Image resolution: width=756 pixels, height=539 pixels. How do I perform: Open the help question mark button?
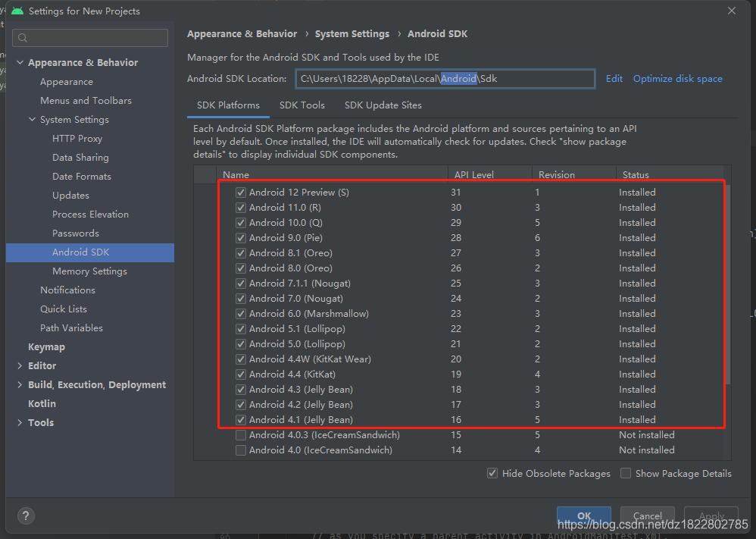(x=26, y=515)
